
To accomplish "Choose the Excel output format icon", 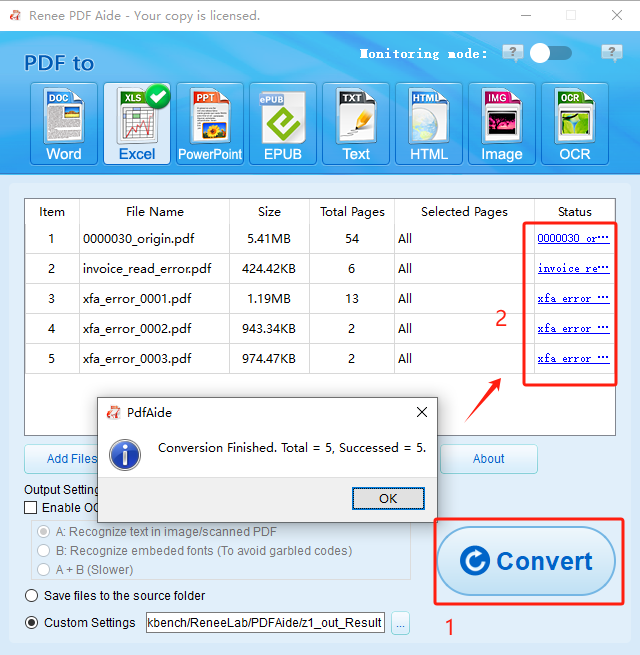I will point(137,123).
